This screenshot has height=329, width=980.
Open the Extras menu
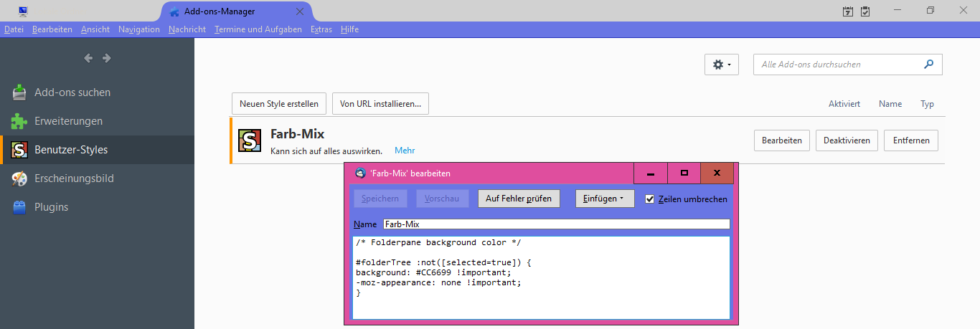(x=321, y=29)
